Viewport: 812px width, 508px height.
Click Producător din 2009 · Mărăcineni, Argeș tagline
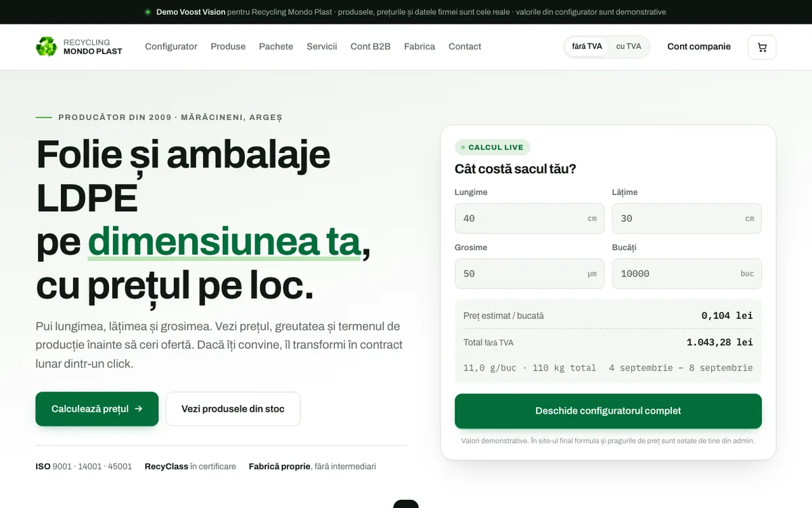(171, 117)
